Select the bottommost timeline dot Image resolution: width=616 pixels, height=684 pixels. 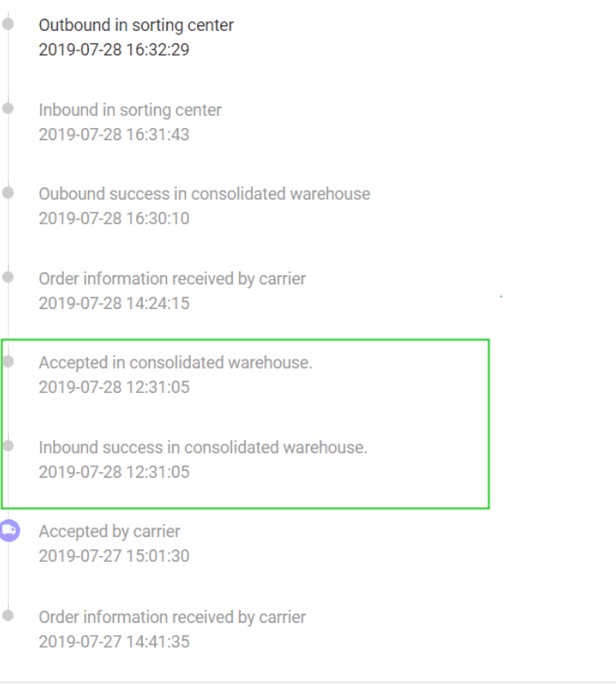click(8, 614)
